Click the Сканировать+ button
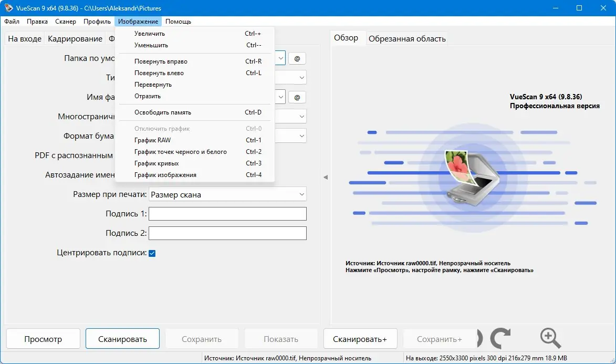The height and width of the screenshot is (364, 616). pyautogui.click(x=360, y=339)
